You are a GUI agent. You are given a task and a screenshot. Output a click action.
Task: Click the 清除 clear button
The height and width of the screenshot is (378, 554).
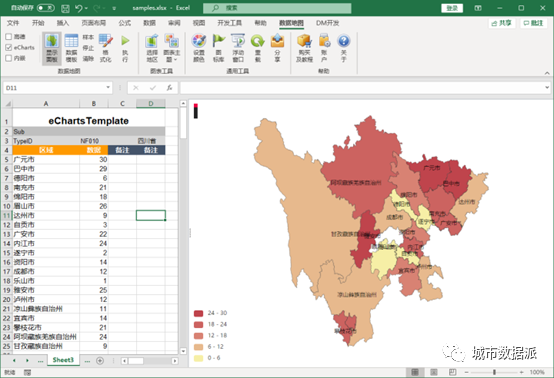point(88,58)
